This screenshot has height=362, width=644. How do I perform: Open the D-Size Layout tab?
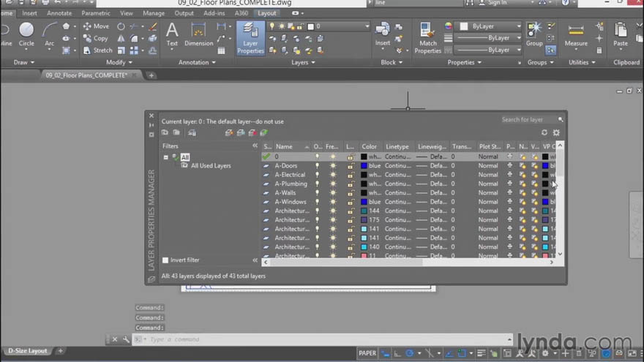(x=28, y=351)
